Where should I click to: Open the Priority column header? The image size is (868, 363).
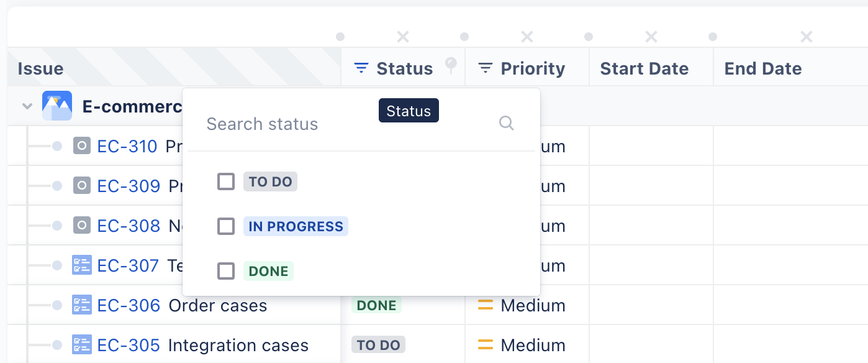(533, 68)
